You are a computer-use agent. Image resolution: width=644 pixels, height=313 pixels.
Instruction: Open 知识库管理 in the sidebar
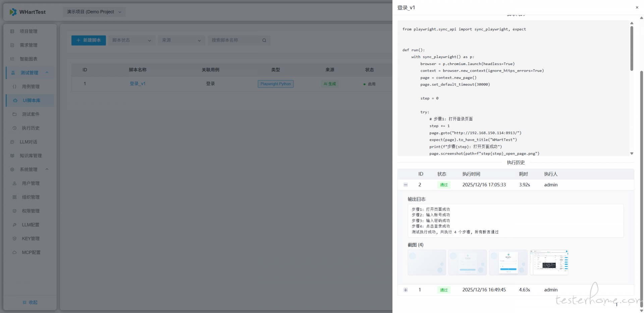coord(31,155)
